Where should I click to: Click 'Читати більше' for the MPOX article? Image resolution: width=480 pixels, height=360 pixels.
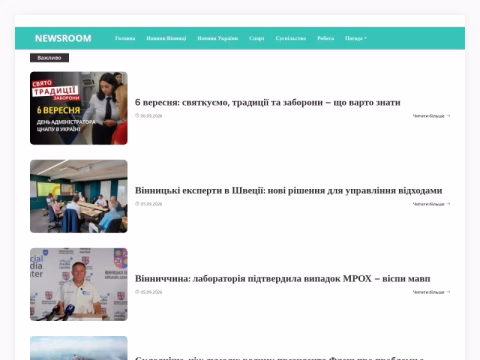click(431, 292)
